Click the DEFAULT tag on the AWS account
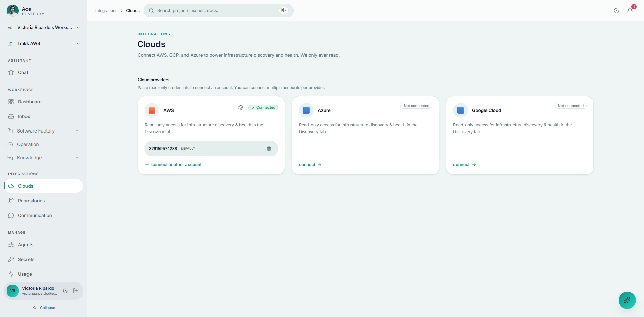Image resolution: width=644 pixels, height=317 pixels. (188, 149)
